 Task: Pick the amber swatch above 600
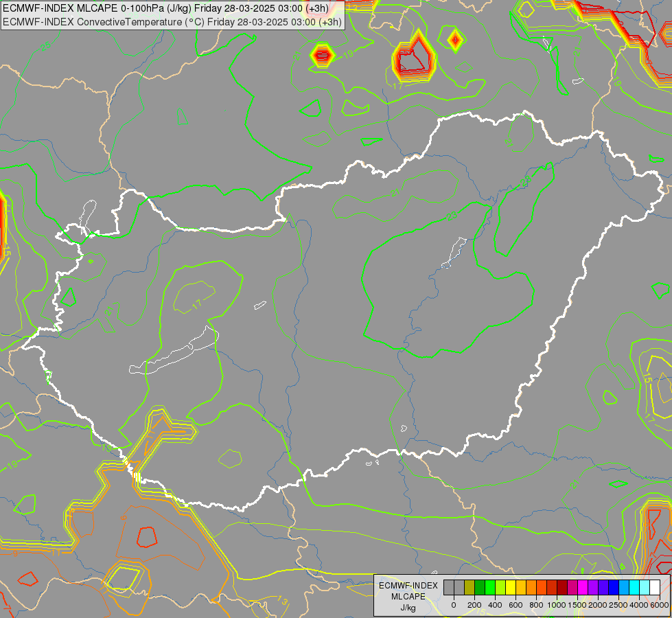coord(521,587)
